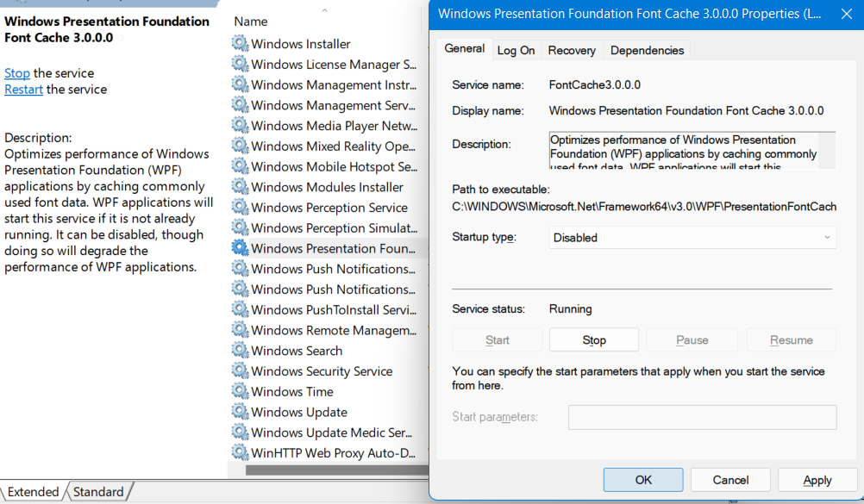This screenshot has width=864, height=504.
Task: Click the WinHTTP Web Proxy gear icon
Action: click(x=240, y=453)
